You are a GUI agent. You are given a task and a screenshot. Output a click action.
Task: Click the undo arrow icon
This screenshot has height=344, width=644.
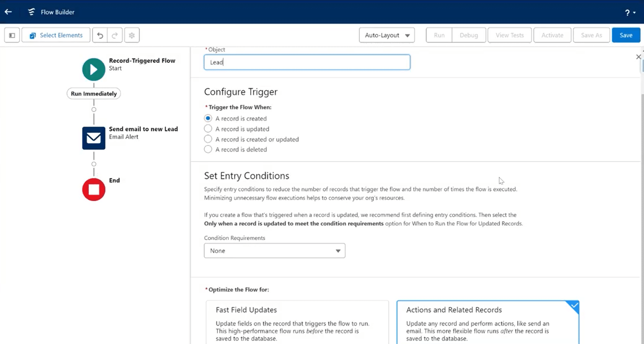click(100, 35)
